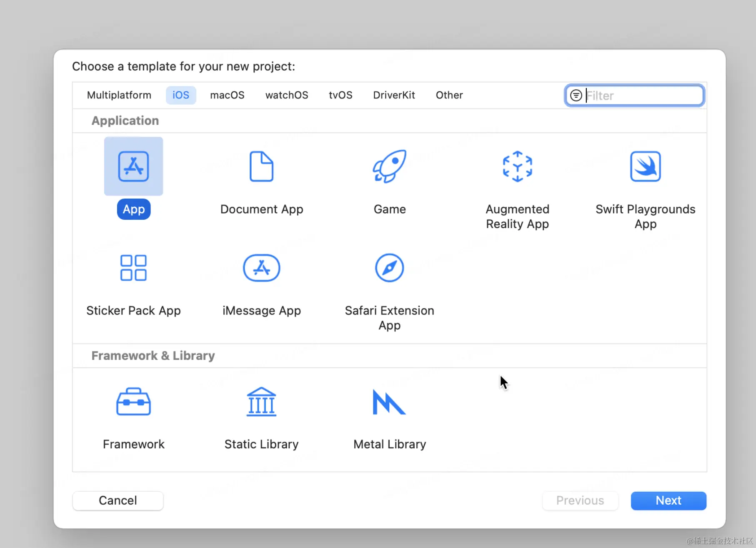Click the 'Metal Library' label
This screenshot has height=548, width=756.
pyautogui.click(x=390, y=444)
